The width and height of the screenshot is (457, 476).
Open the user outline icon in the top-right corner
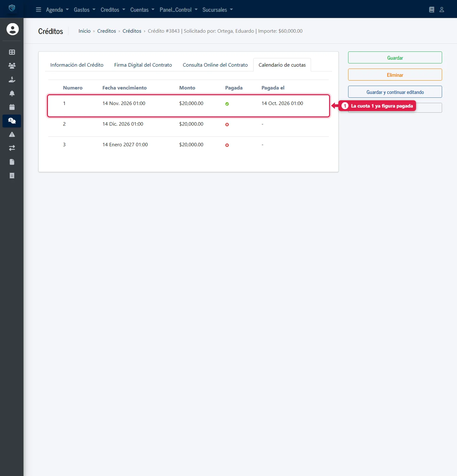(442, 10)
